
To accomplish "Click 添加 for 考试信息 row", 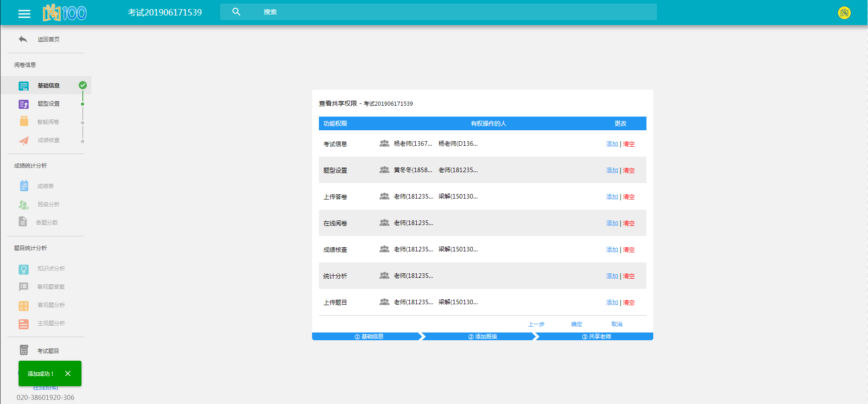I will (x=612, y=144).
